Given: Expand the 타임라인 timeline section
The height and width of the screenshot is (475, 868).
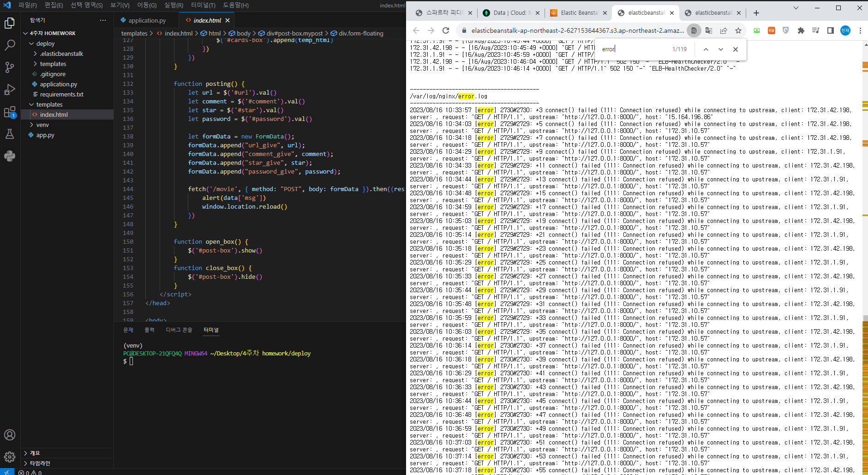Looking at the screenshot, I should coord(67,463).
